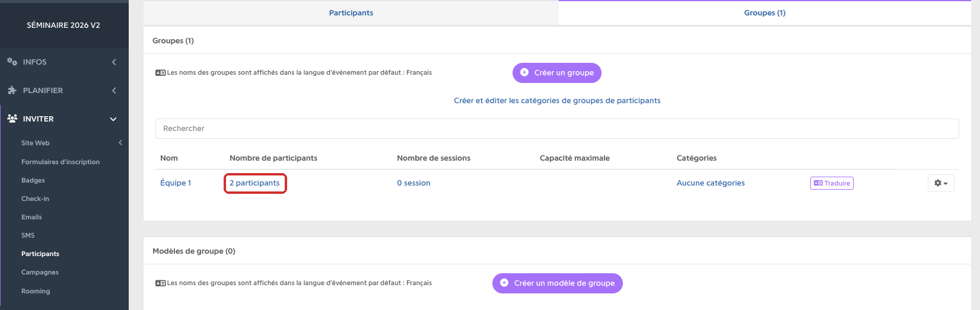Open the Participants tab
The image size is (980, 310).
coord(351,13)
